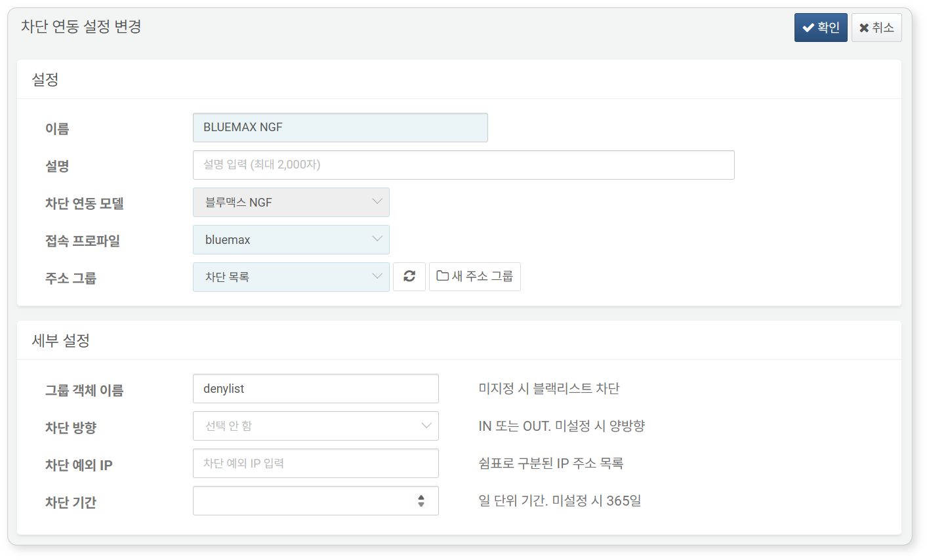
Task: Click the 차단 방향 label
Action: [71, 428]
